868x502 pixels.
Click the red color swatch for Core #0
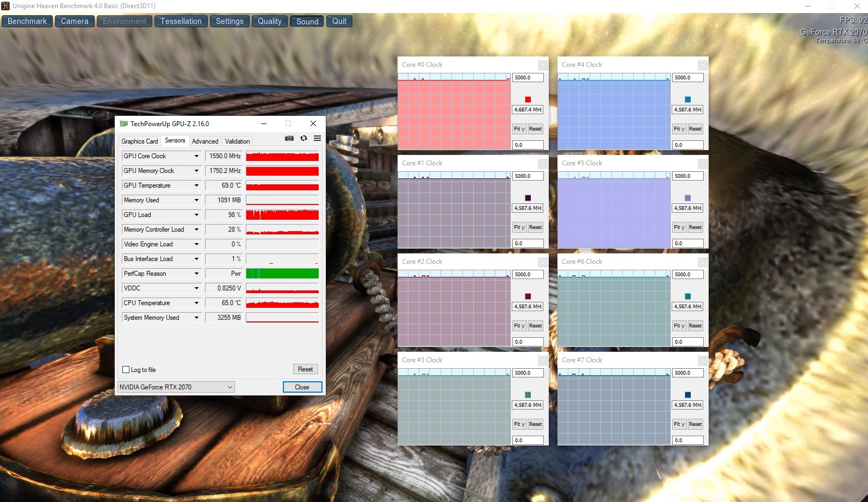tap(528, 100)
